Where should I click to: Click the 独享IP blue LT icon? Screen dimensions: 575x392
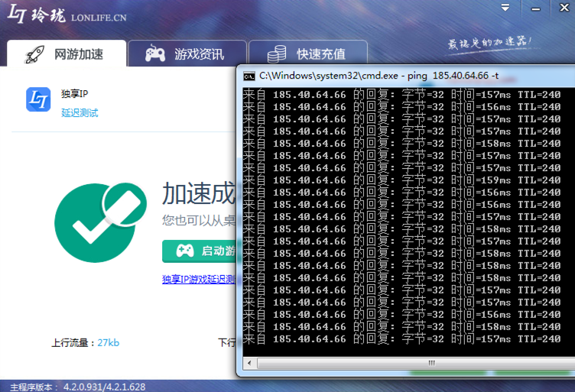38,99
